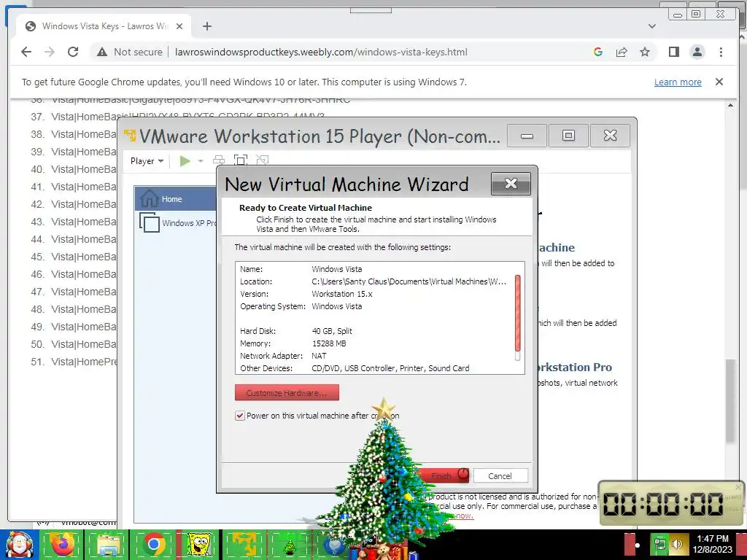Select Home in VMware library
The width and height of the screenshot is (747, 560).
click(175, 199)
